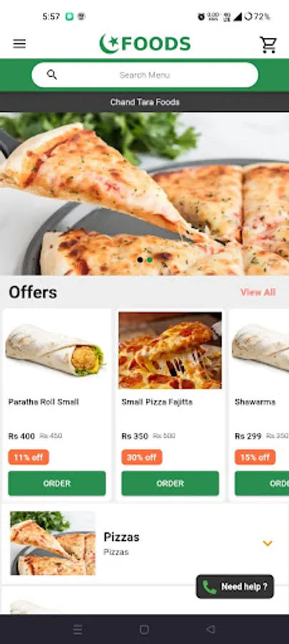Tap the Chand Tara Foods crescent logo
The image size is (289, 644).
tap(109, 44)
